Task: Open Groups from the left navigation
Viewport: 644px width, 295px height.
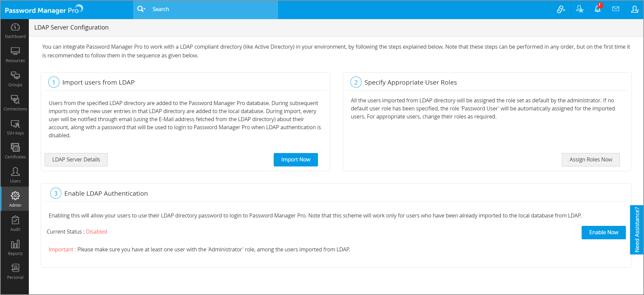Action: [15, 80]
